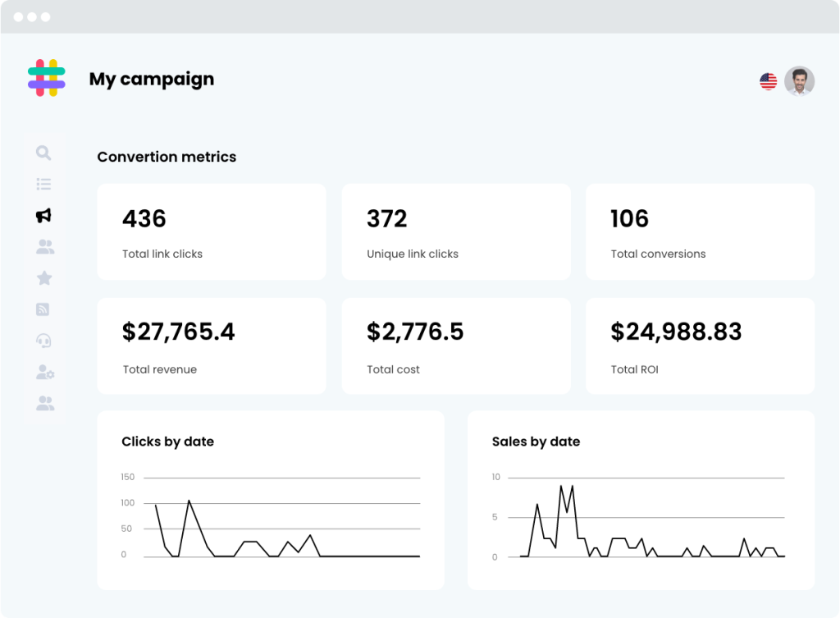This screenshot has width=840, height=618.
Task: Click the Total cost metric card
Action: point(455,346)
